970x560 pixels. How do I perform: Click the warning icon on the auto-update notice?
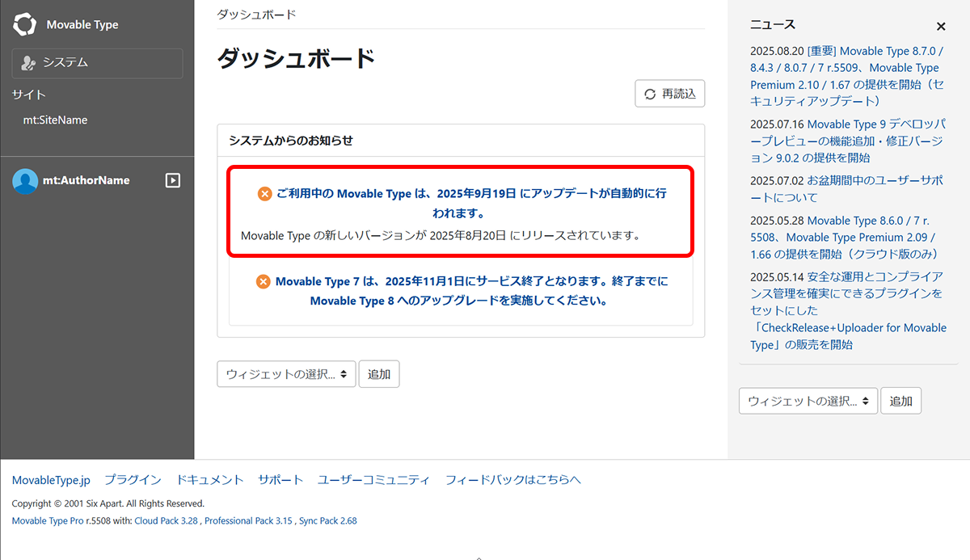[264, 194]
